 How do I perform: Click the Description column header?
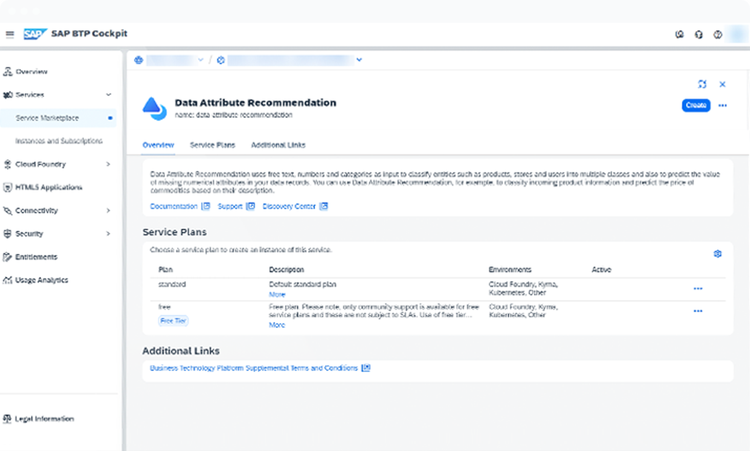287,270
